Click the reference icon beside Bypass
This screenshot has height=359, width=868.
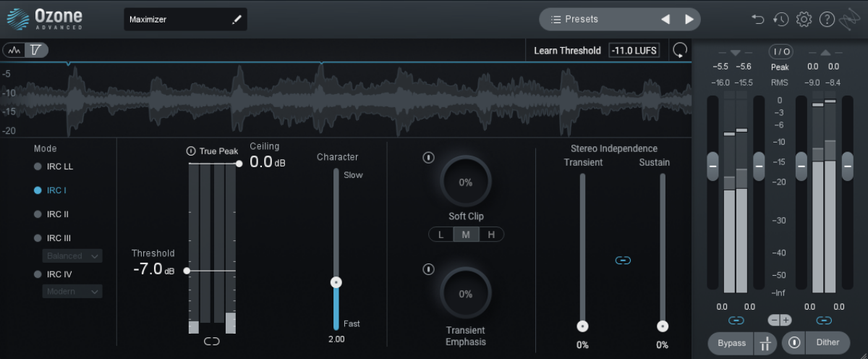(765, 343)
